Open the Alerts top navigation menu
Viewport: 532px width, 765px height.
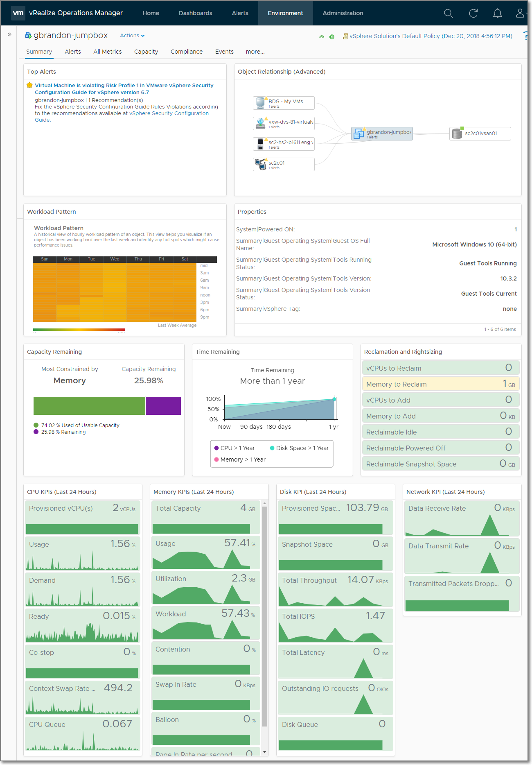(240, 13)
